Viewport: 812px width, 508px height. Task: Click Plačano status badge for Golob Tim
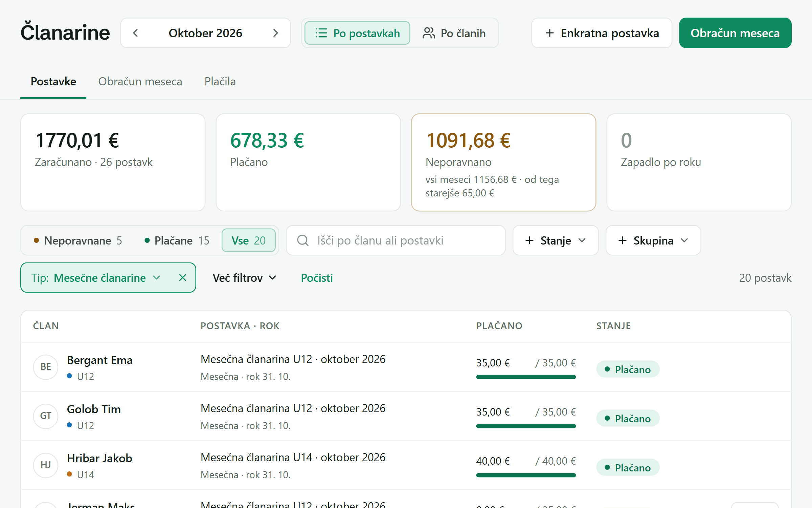click(x=628, y=419)
